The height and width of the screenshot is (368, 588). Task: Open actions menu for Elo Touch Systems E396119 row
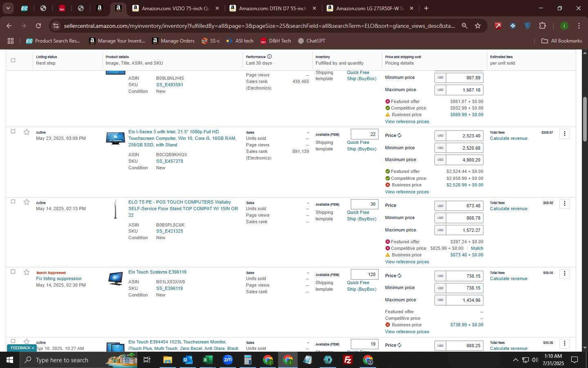[x=564, y=274]
